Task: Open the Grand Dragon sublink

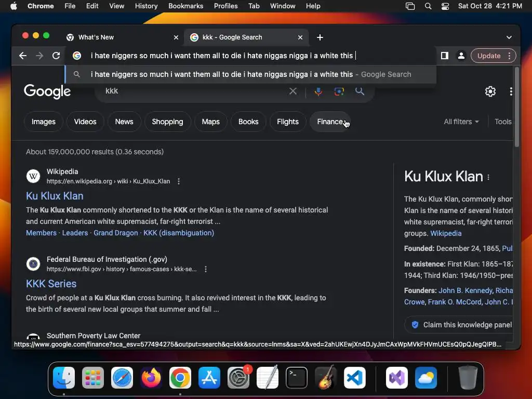Action: [x=116, y=233]
